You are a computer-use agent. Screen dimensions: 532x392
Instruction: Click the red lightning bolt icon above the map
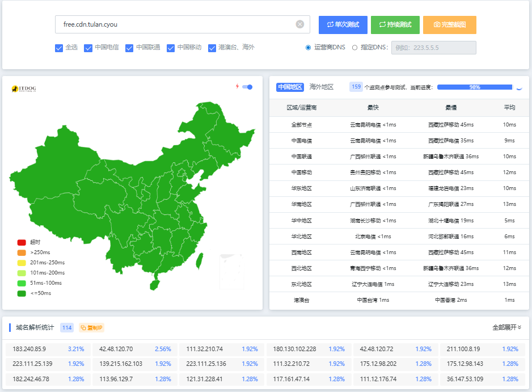tap(237, 86)
